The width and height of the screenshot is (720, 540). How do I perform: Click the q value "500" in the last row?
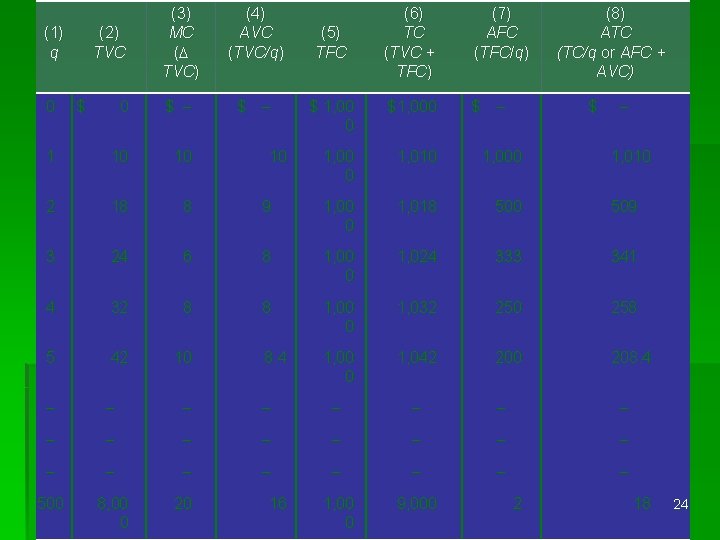click(51, 504)
